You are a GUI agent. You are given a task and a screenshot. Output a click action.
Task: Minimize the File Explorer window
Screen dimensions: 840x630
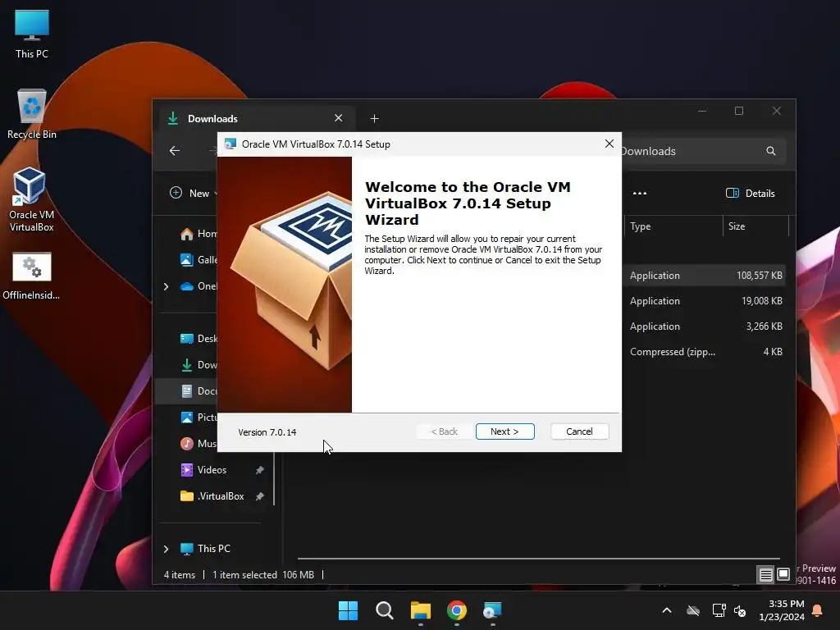(x=702, y=111)
